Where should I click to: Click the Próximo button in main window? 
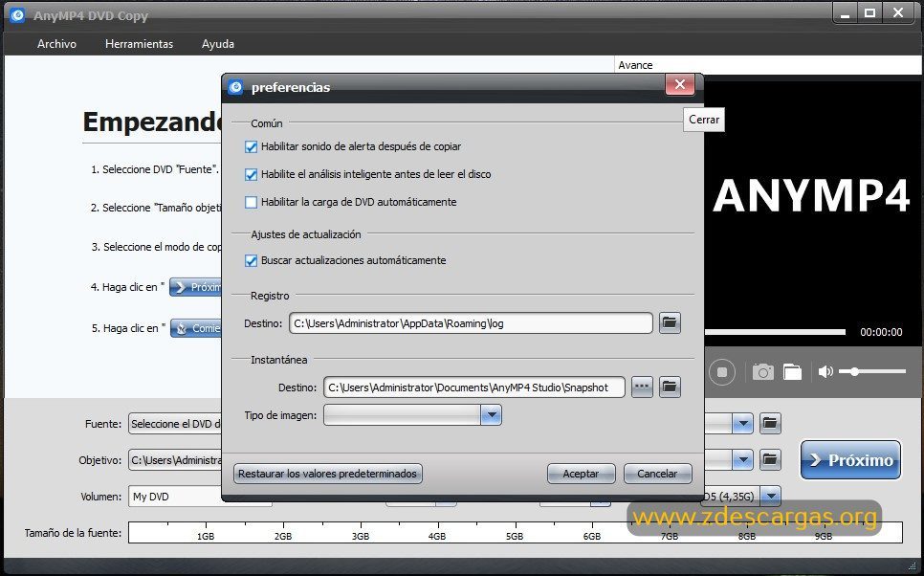850,460
